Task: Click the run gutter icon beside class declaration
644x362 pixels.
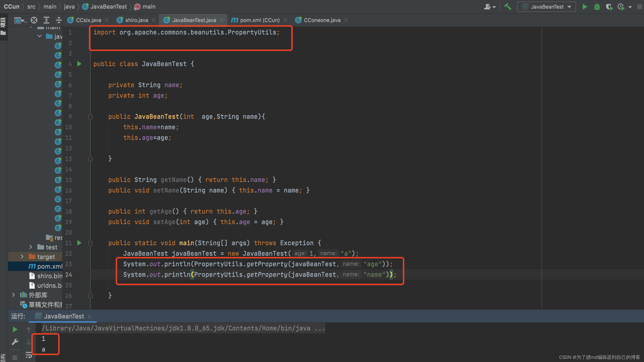Action: click(x=79, y=64)
